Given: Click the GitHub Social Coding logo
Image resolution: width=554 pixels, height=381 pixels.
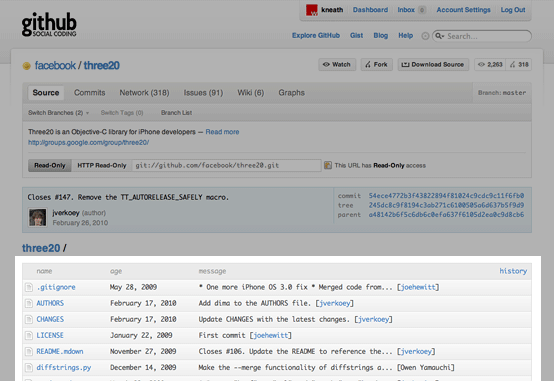Looking at the screenshot, I should [49, 25].
